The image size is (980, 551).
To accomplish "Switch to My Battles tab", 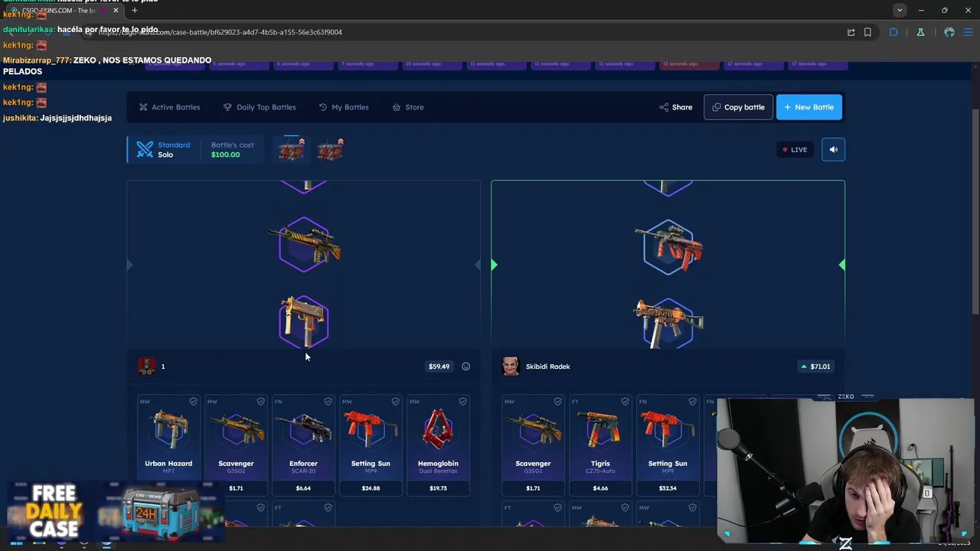I will point(344,107).
